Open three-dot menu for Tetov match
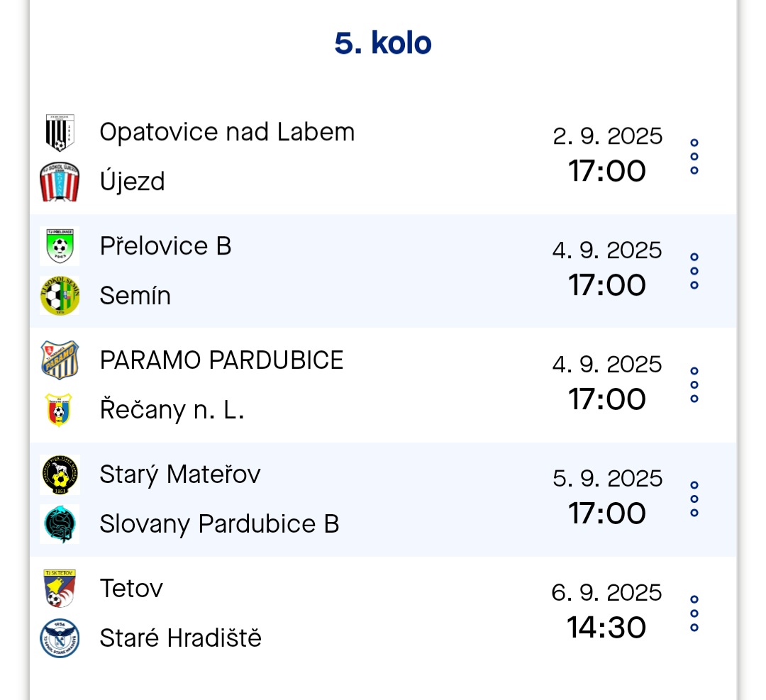Viewport: 766px width, 700px height. point(694,613)
